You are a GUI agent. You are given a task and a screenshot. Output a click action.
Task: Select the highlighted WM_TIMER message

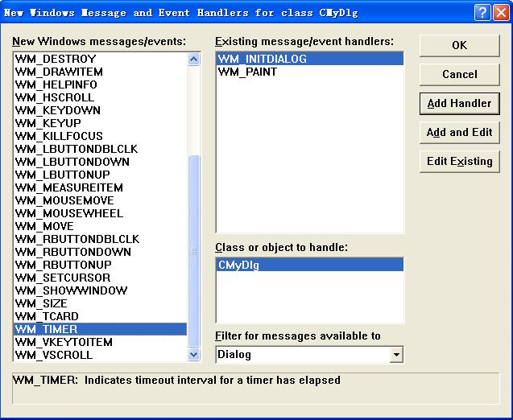101,329
